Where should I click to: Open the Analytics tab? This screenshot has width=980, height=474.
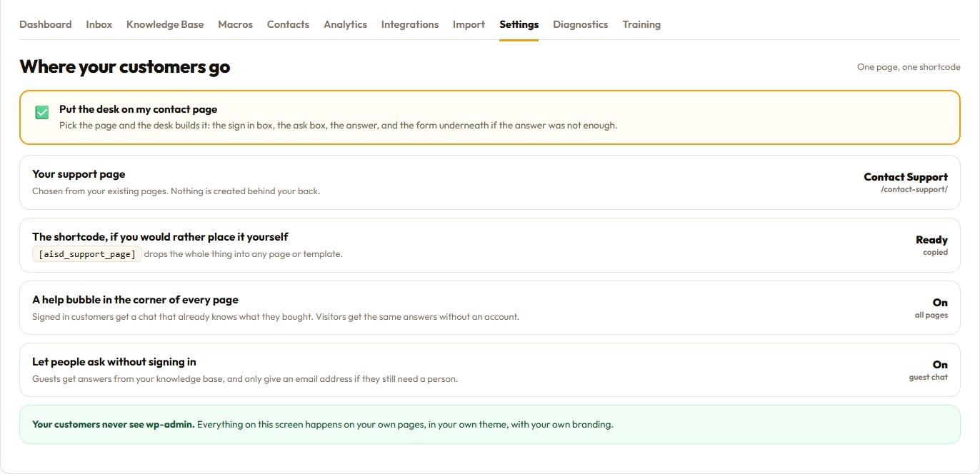tap(345, 24)
